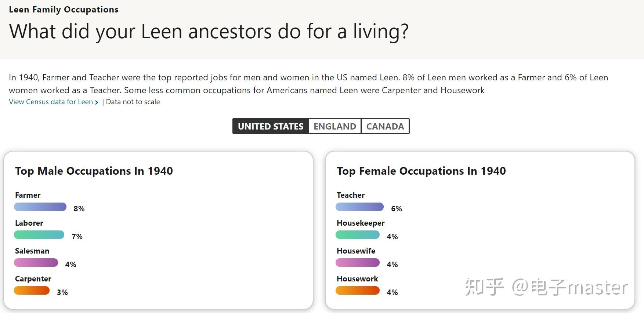Image resolution: width=644 pixels, height=313 pixels.
Task: Click the Laborer 7% green bar
Action: 39,235
